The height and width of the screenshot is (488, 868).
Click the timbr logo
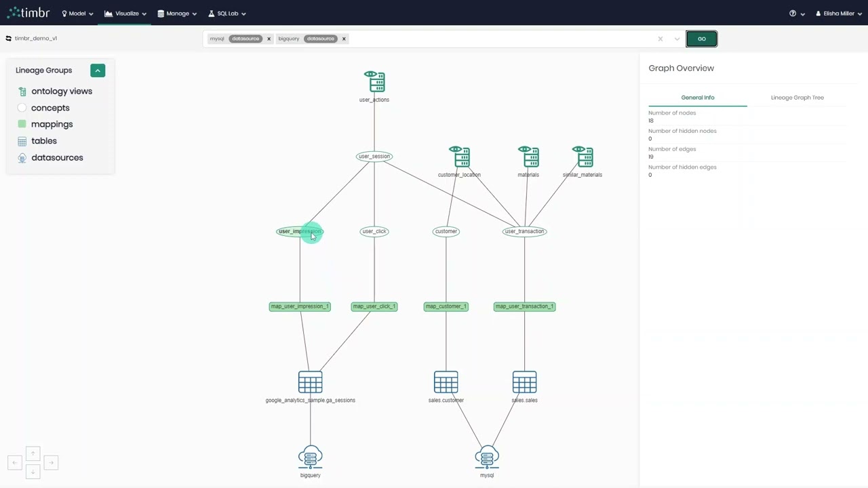[28, 12]
